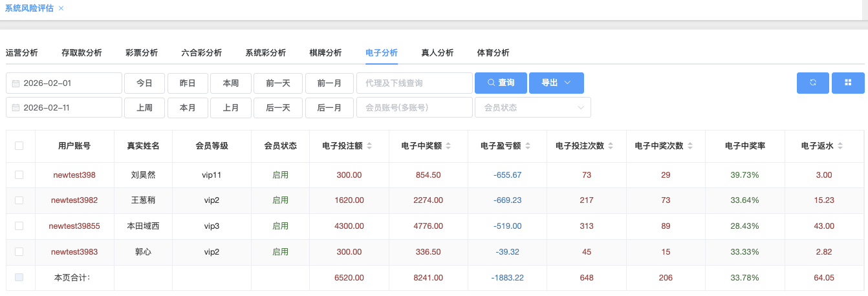Image resolution: width=868 pixels, height=296 pixels.
Task: Open the grid column settings icon
Action: (x=848, y=83)
